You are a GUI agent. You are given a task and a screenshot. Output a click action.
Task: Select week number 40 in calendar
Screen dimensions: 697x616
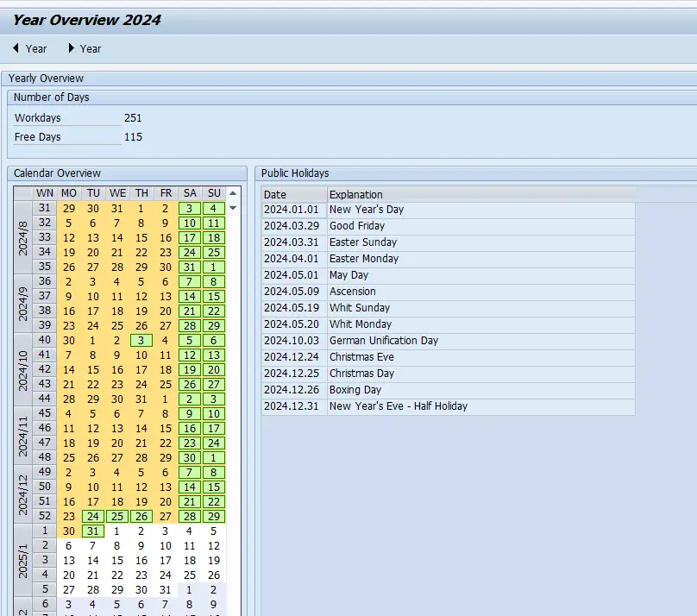click(45, 340)
